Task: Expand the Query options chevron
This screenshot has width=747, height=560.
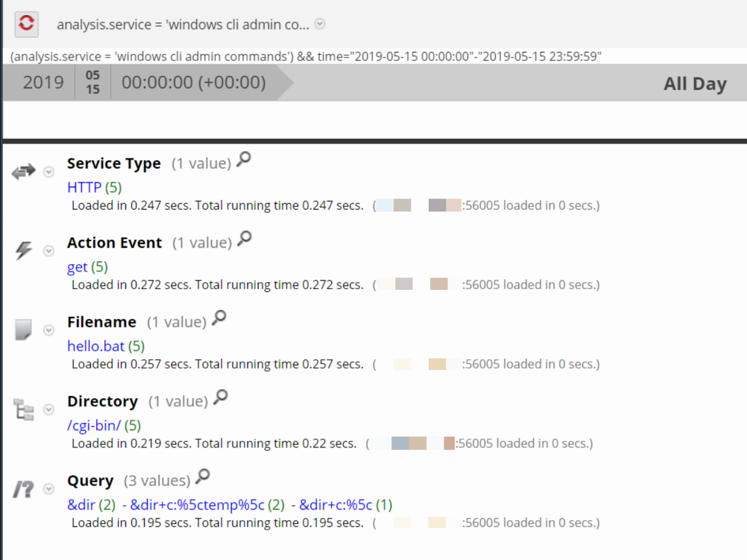Action: (x=49, y=489)
